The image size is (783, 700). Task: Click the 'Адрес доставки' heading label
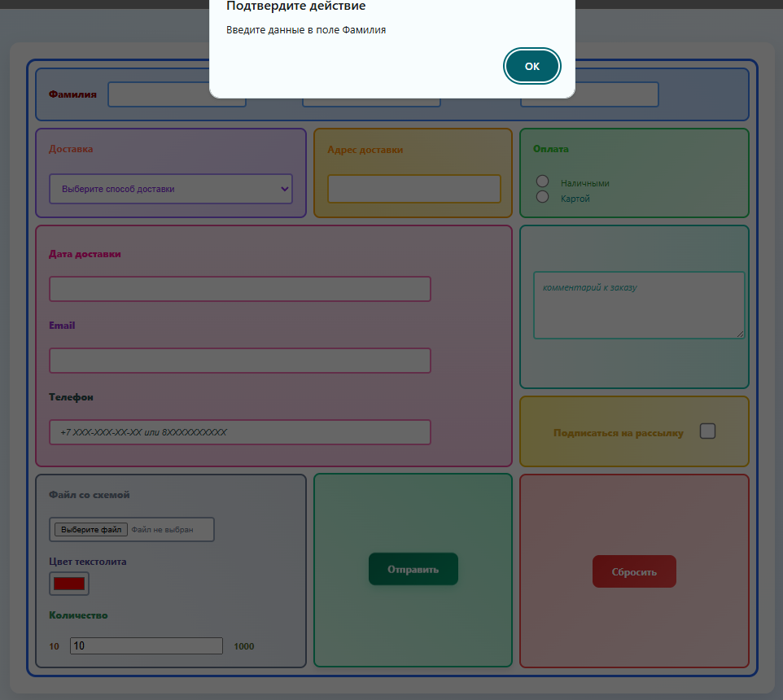pos(365,150)
